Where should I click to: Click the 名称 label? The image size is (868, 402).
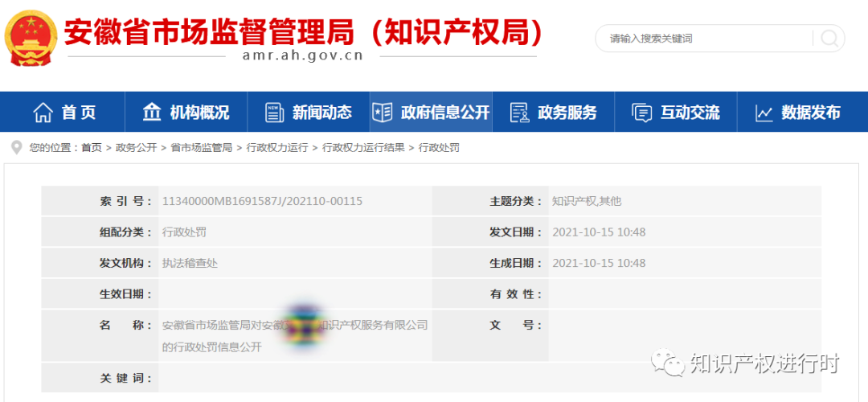click(x=125, y=325)
